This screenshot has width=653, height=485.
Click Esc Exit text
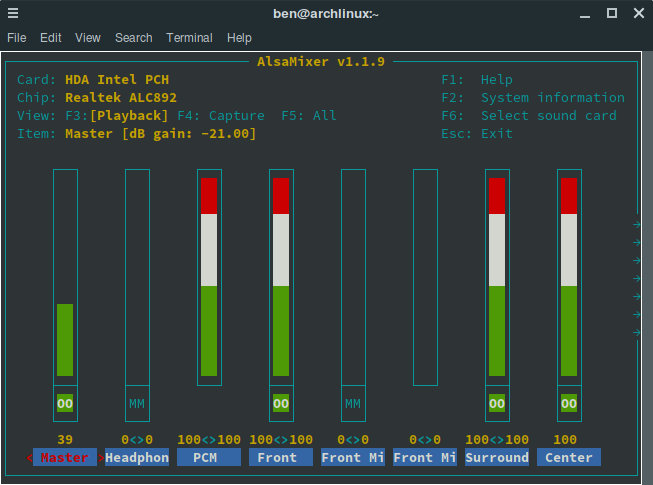click(477, 134)
